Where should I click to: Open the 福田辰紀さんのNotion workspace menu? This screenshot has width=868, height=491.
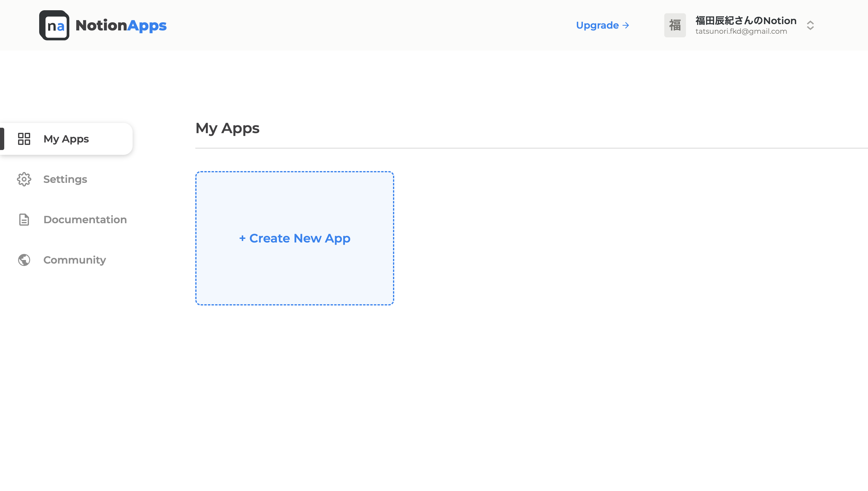746,20
